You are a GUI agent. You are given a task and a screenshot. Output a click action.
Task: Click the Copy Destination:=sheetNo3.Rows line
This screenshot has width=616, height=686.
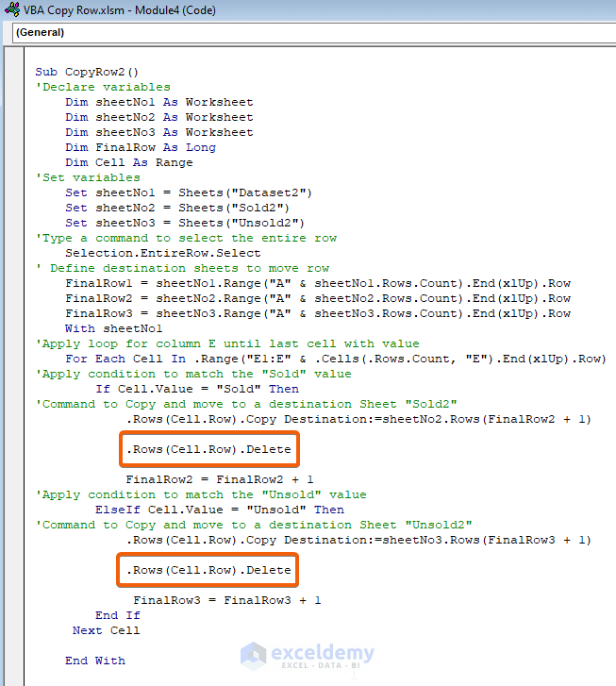click(x=358, y=540)
